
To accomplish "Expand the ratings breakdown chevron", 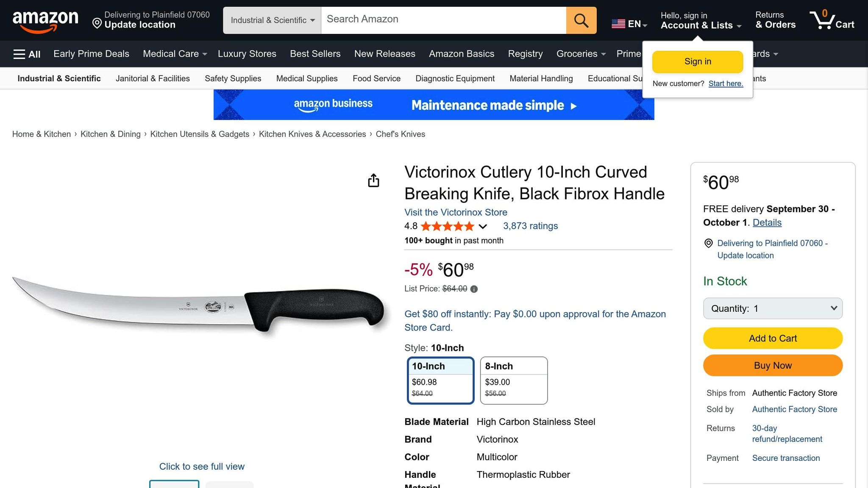I will 483,227.
